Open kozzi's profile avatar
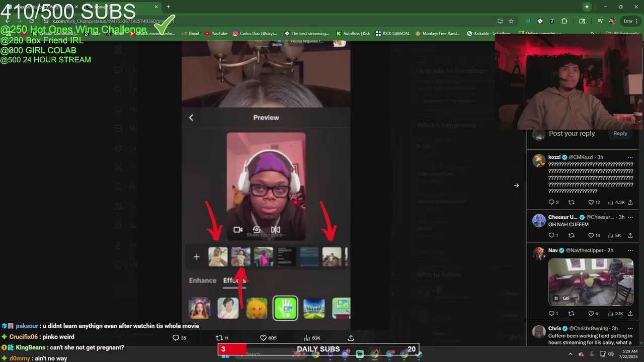The image size is (644, 362). pyautogui.click(x=539, y=160)
